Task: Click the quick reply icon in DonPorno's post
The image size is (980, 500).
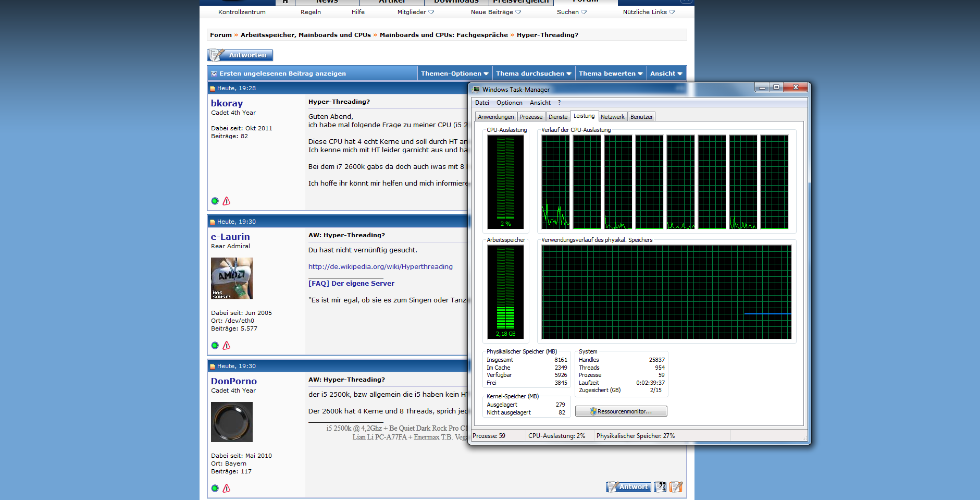Action: pyautogui.click(x=676, y=486)
